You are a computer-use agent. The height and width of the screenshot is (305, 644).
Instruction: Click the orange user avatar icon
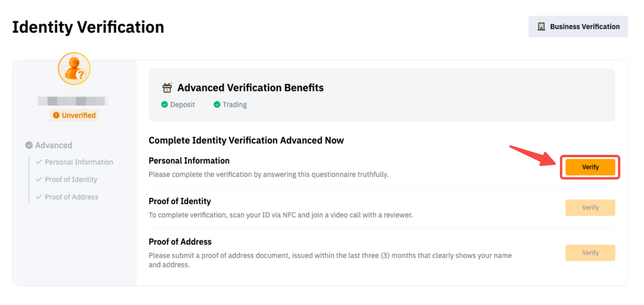click(74, 69)
